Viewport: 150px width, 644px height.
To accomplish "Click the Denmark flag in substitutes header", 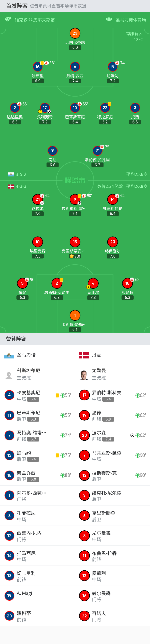I will click(x=84, y=355).
